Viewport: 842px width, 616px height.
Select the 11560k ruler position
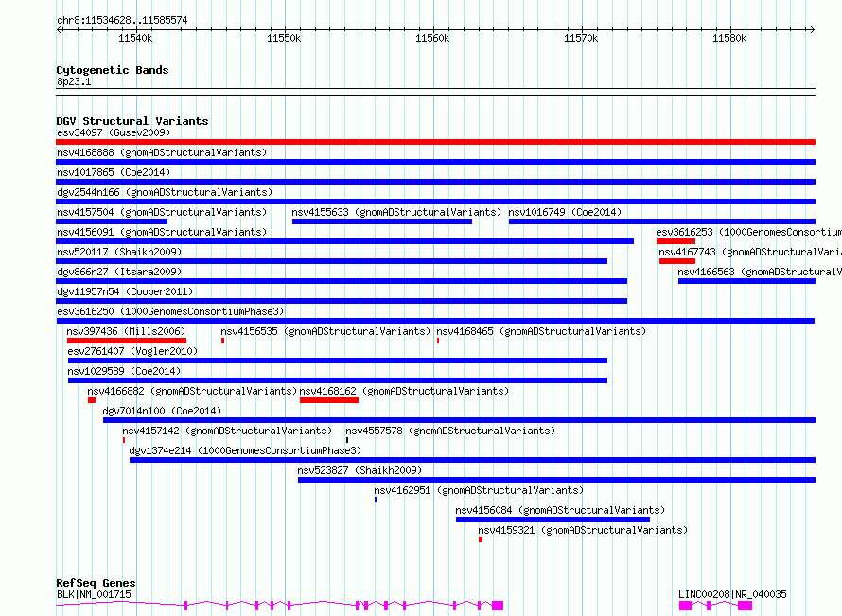[432, 38]
